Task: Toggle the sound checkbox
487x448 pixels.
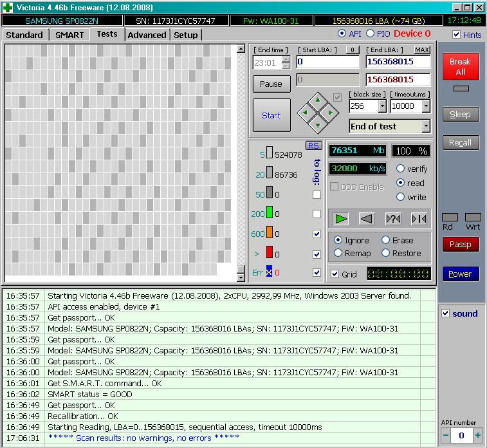Action: click(445, 313)
